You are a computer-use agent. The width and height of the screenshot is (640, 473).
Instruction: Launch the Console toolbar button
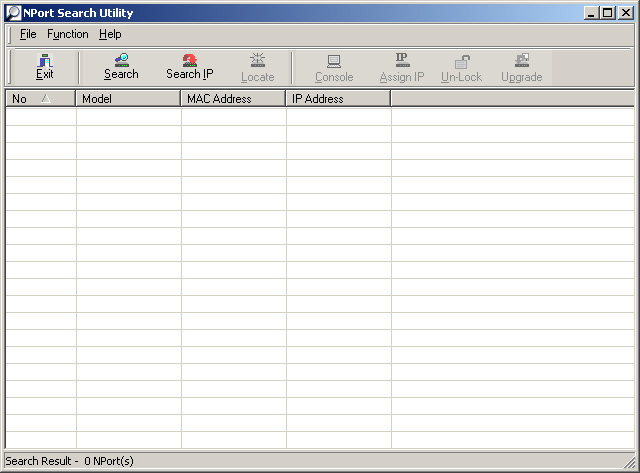tap(334, 68)
